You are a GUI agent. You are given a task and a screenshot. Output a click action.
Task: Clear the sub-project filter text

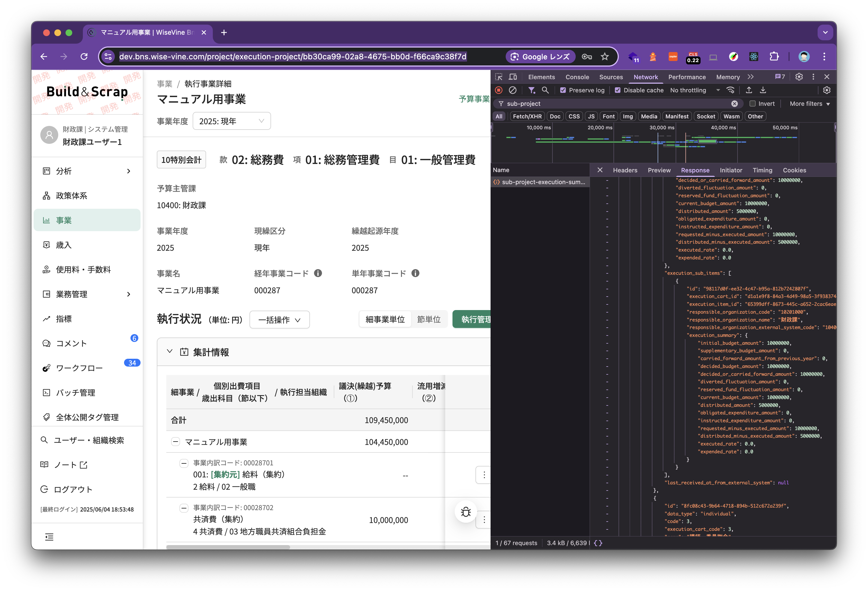pyautogui.click(x=734, y=104)
